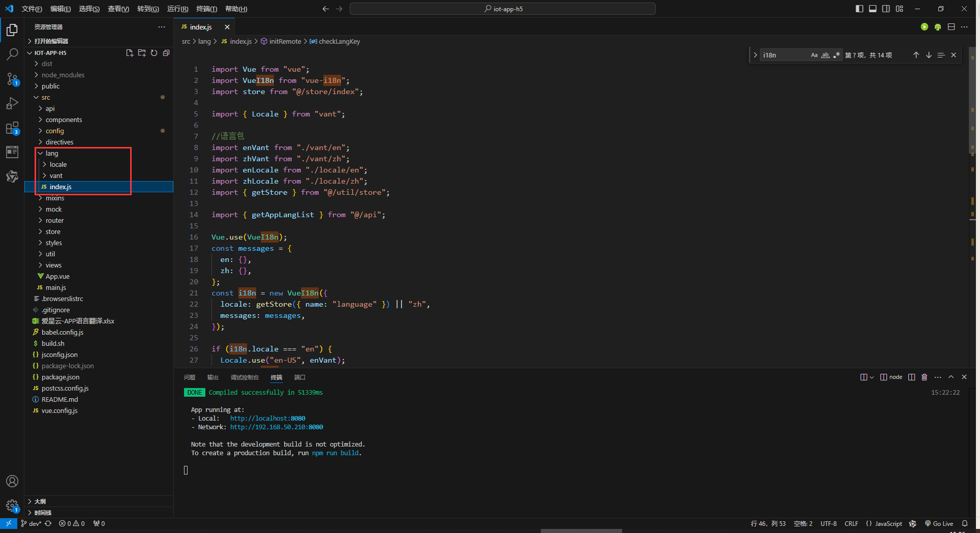Customize layout icon in title bar
This screenshot has height=533, width=980.
click(899, 9)
